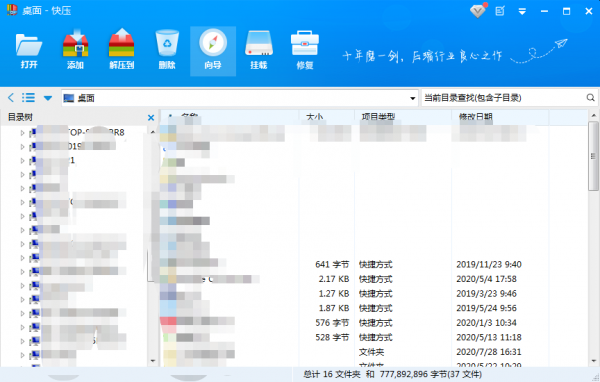Expand the 桌面 address path dropdown
600x382 pixels.
coord(412,98)
